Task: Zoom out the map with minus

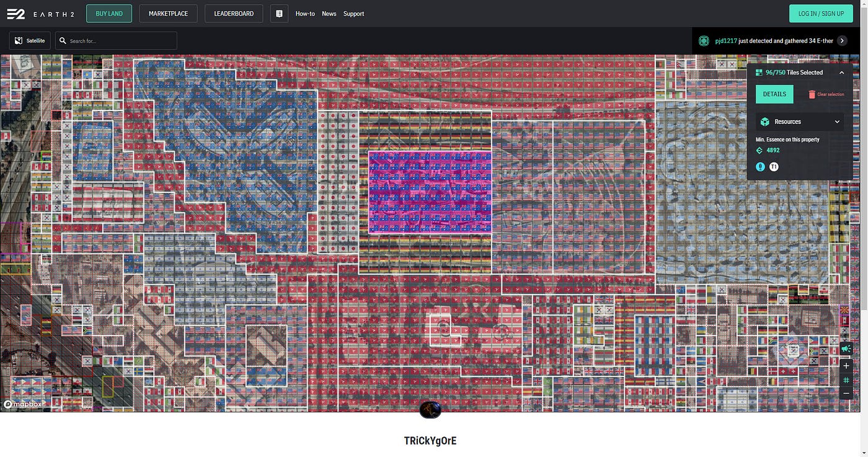Action: click(x=846, y=393)
